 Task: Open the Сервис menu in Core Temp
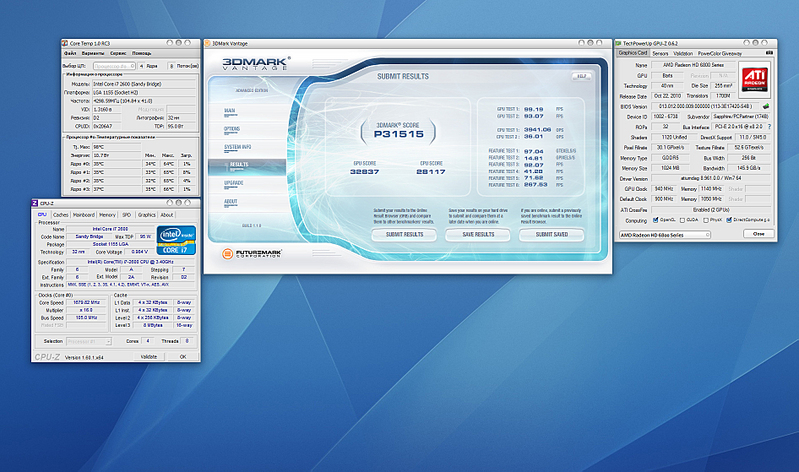118,53
